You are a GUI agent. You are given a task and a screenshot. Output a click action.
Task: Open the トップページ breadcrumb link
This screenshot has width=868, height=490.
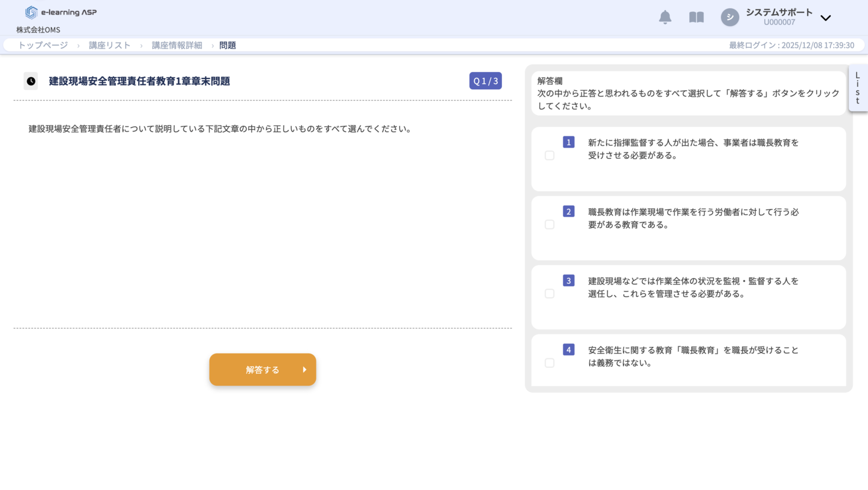(40, 45)
